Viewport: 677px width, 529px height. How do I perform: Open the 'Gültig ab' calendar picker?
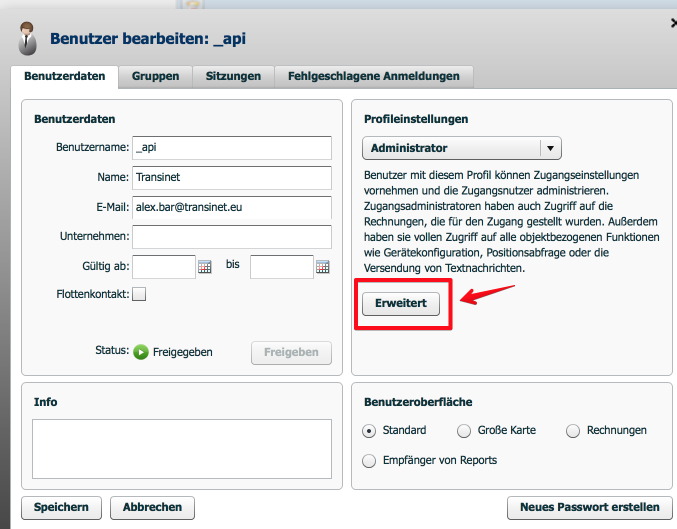click(205, 267)
